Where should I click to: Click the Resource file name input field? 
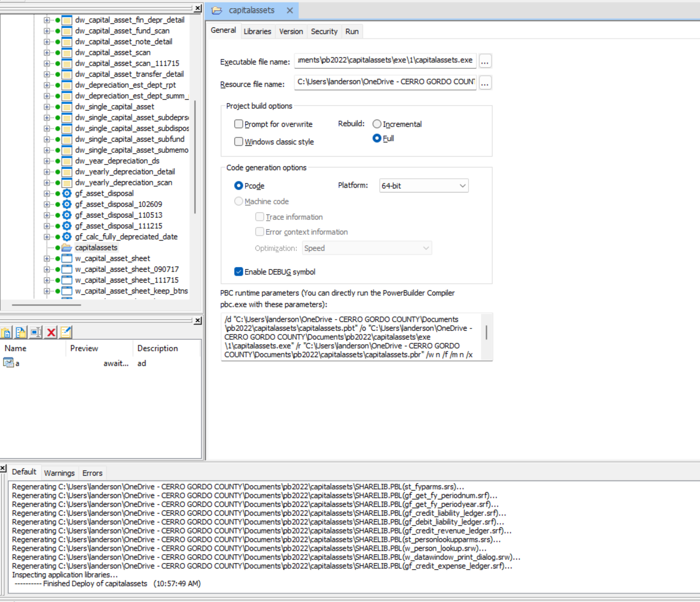(x=385, y=82)
